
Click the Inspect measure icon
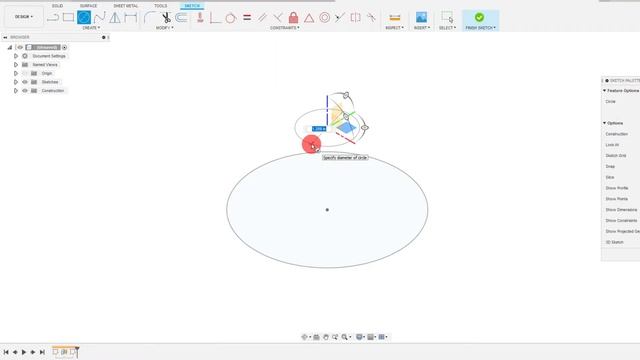coord(395,18)
